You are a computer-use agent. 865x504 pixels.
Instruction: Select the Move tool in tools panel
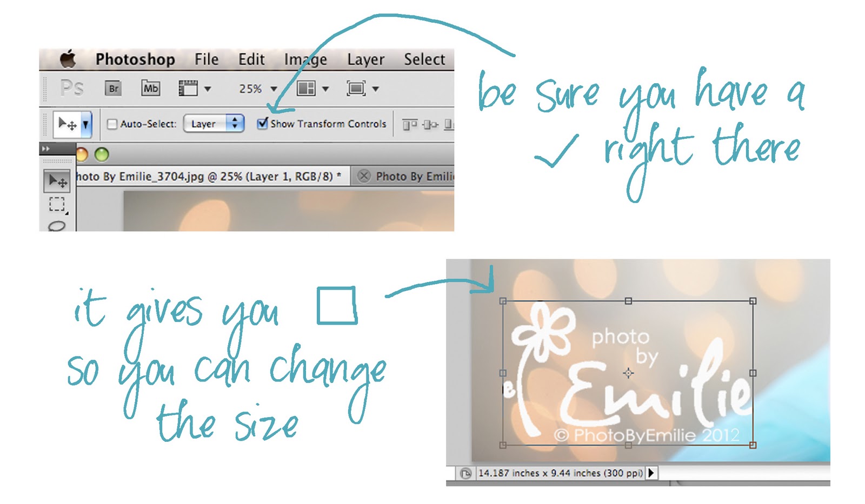57,181
